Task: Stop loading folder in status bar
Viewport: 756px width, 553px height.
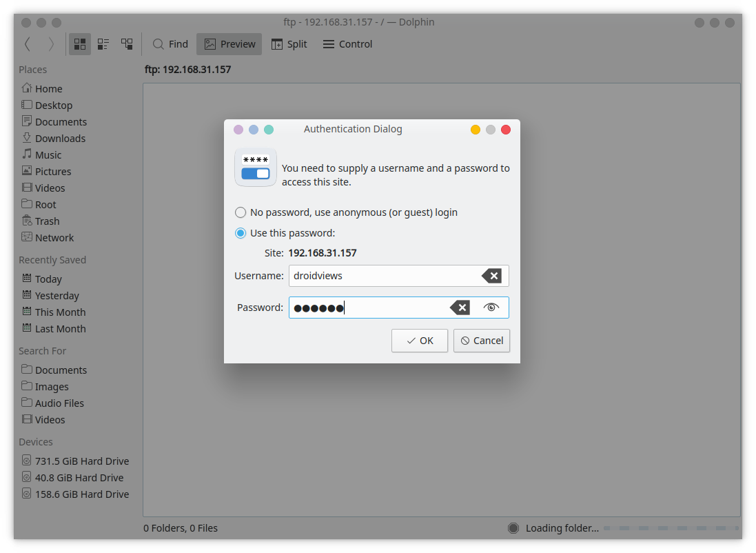Action: (x=513, y=528)
